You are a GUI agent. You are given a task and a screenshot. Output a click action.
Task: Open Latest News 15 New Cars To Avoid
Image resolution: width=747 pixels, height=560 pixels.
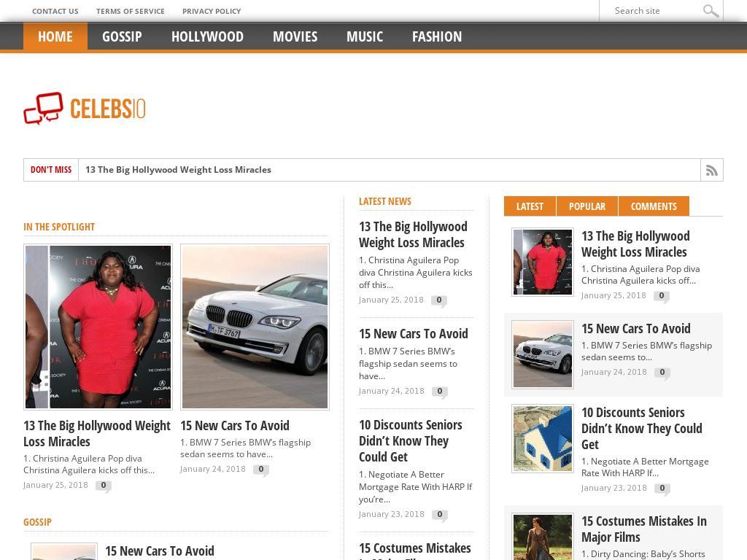point(414,334)
